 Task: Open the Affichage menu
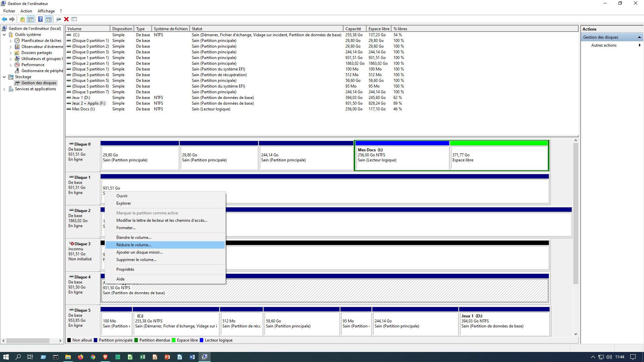46,11
